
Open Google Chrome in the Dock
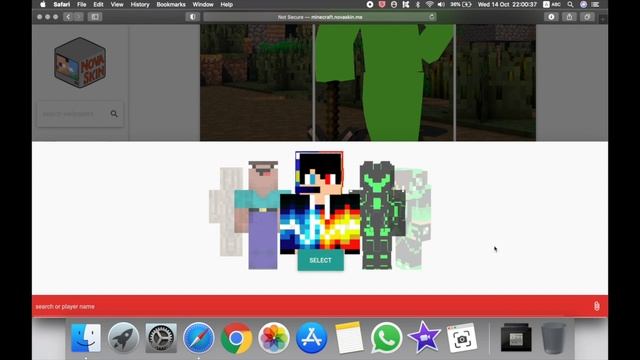coord(236,338)
